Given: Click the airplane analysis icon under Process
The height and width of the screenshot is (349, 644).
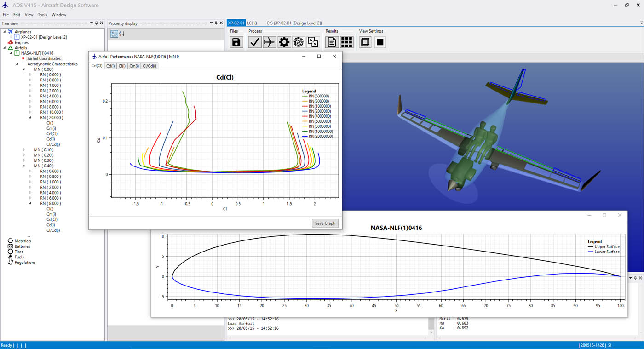Looking at the screenshot, I should point(269,42).
